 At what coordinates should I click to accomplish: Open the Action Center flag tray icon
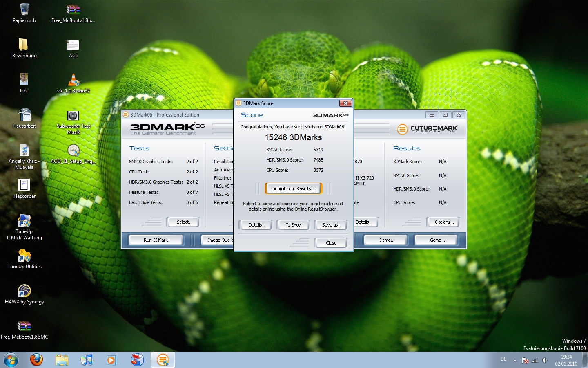pyautogui.click(x=525, y=360)
